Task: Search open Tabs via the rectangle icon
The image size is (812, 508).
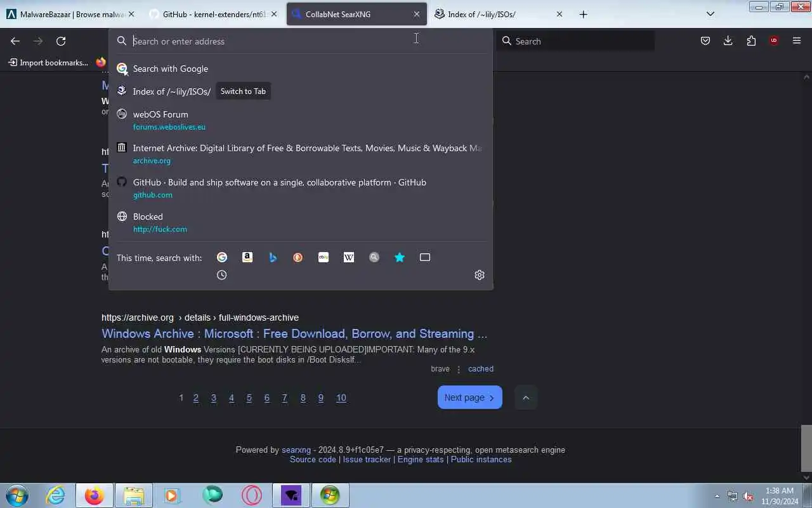Action: [425, 257]
